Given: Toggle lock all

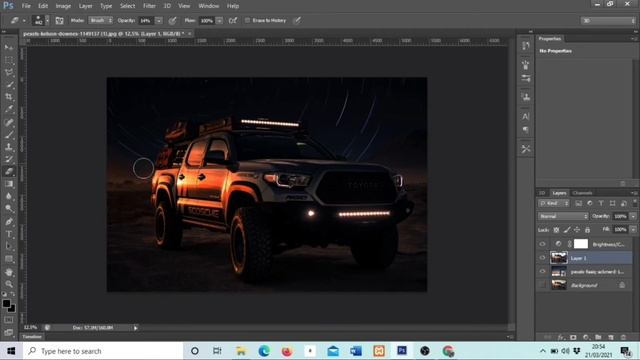Looking at the screenshot, I should click(x=587, y=230).
